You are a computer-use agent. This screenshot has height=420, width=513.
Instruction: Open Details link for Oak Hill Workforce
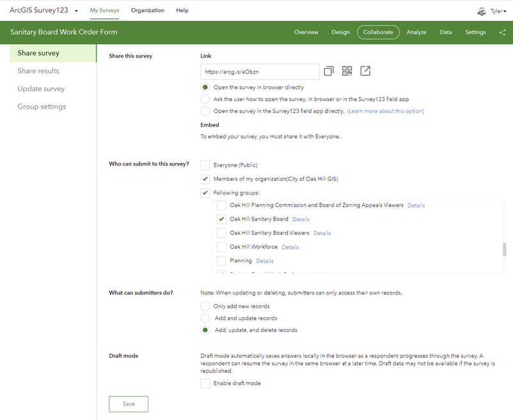[x=290, y=247]
